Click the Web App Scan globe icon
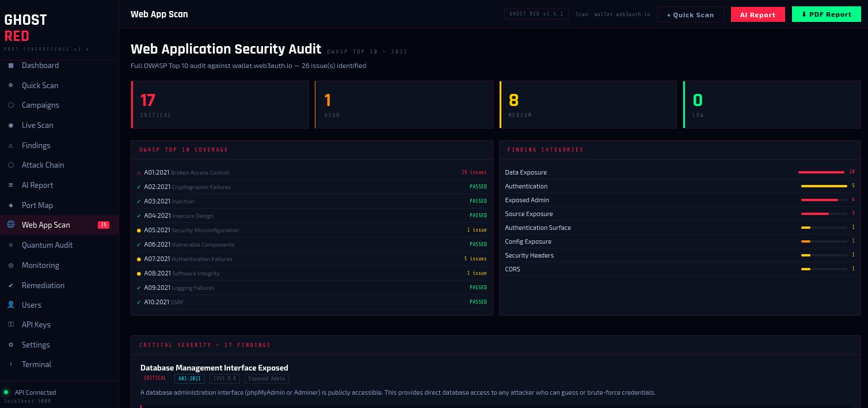868x408 pixels. [10, 225]
